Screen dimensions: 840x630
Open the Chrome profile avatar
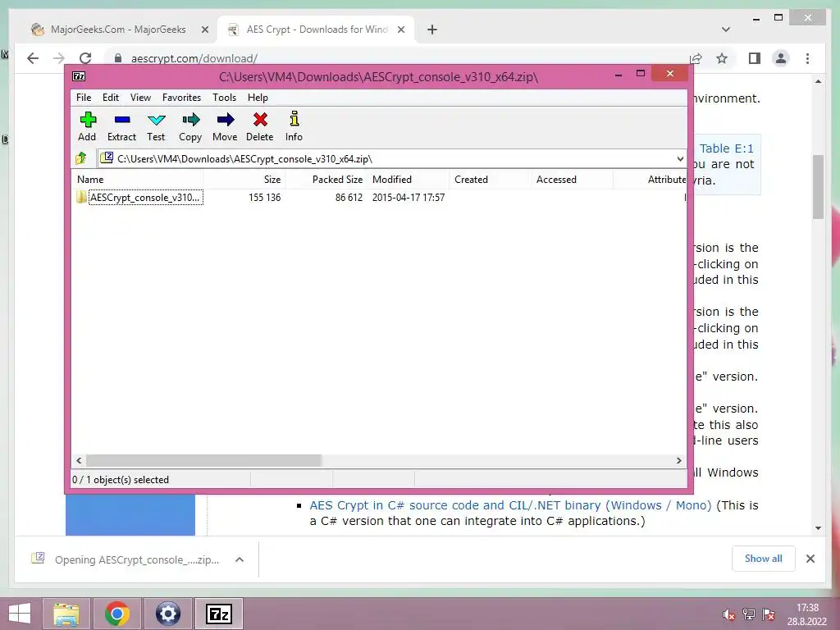781,58
